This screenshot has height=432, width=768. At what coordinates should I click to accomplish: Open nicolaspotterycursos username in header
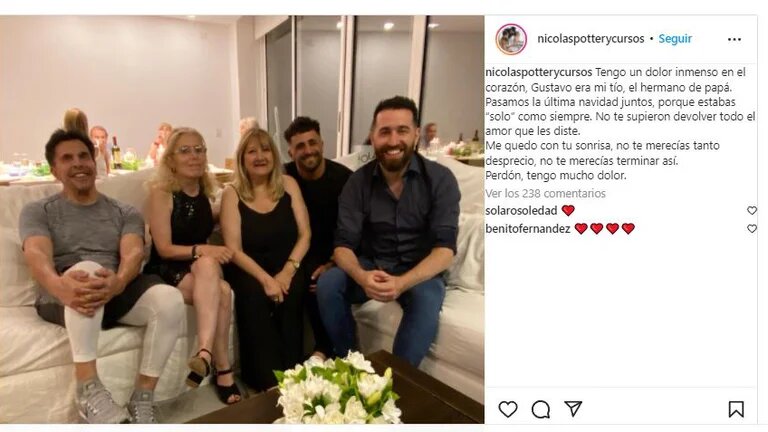click(591, 39)
